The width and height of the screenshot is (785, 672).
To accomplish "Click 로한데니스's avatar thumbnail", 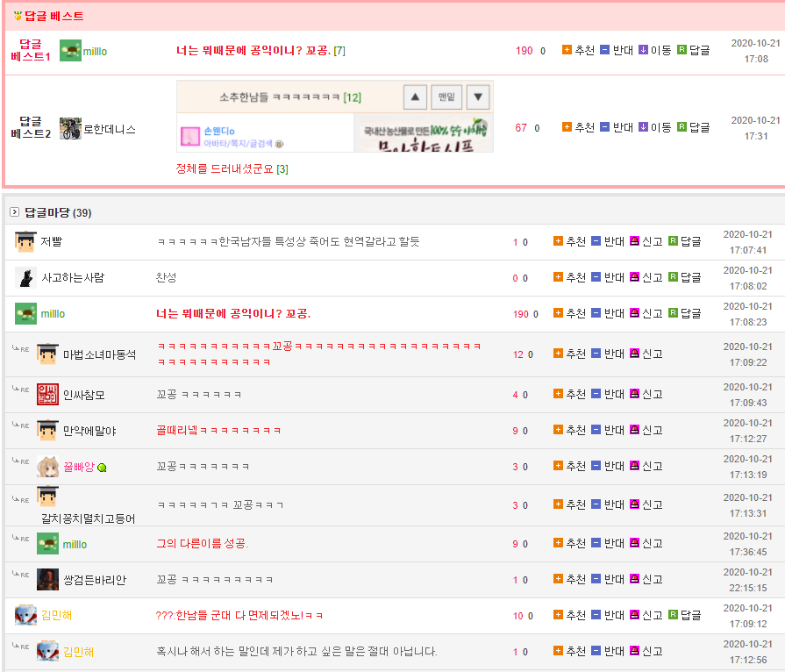I will click(x=70, y=129).
